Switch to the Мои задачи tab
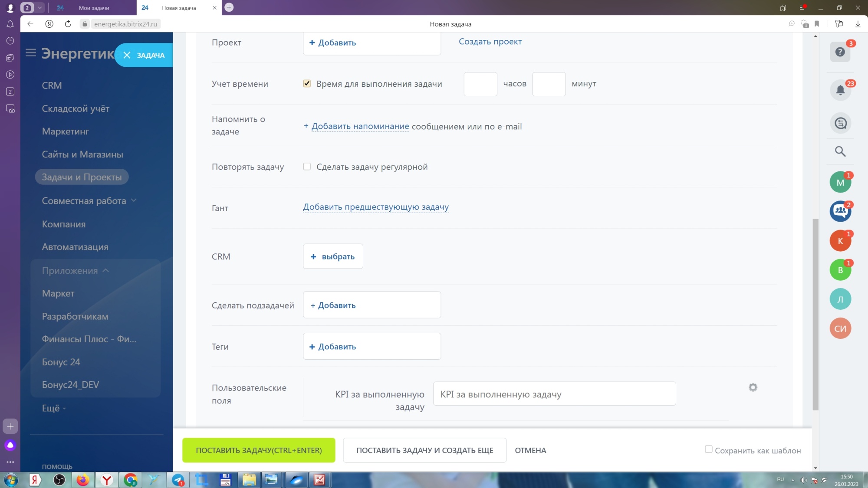This screenshot has width=868, height=488. coord(94,8)
